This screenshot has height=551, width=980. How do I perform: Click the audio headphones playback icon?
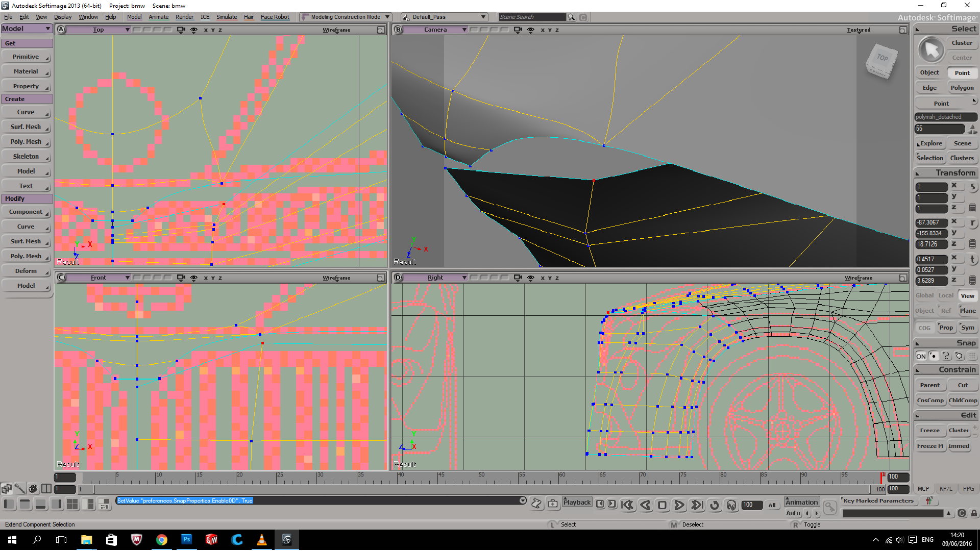tap(731, 505)
